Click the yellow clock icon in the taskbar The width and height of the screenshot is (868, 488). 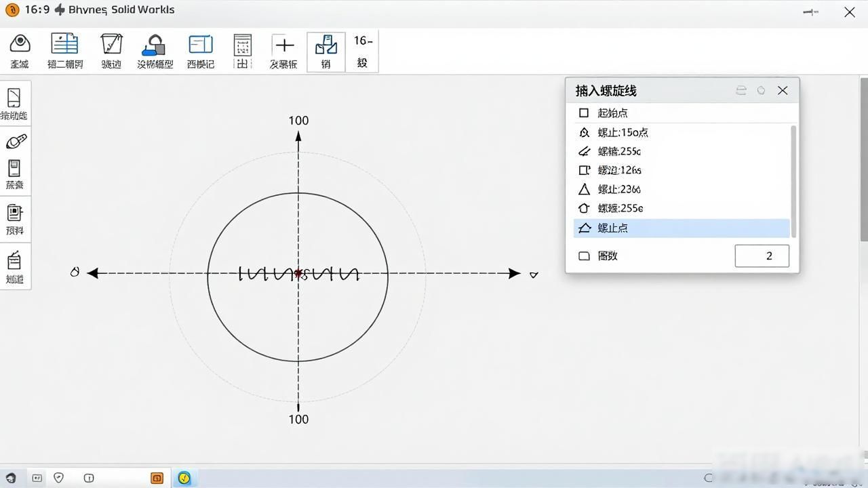click(x=184, y=478)
